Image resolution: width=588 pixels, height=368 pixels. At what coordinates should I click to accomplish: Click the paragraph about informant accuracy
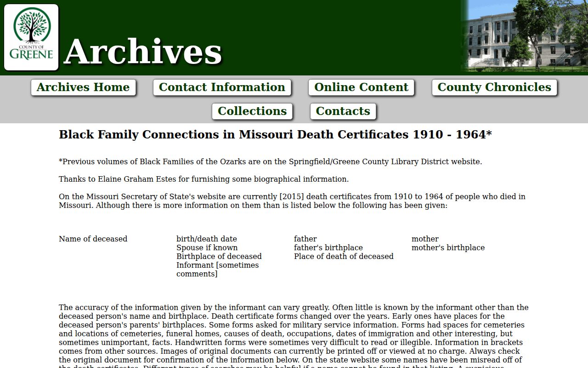coord(294,336)
